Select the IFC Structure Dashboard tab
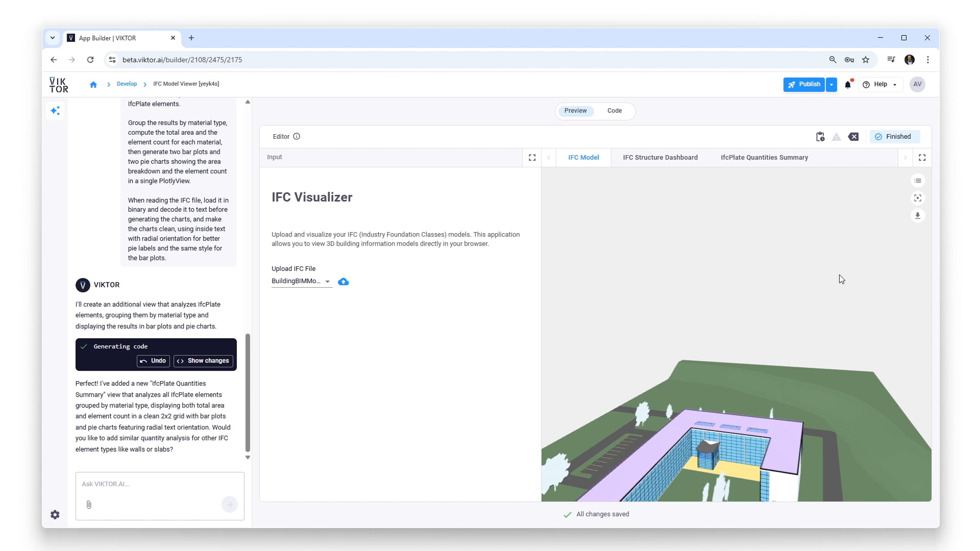 click(660, 158)
